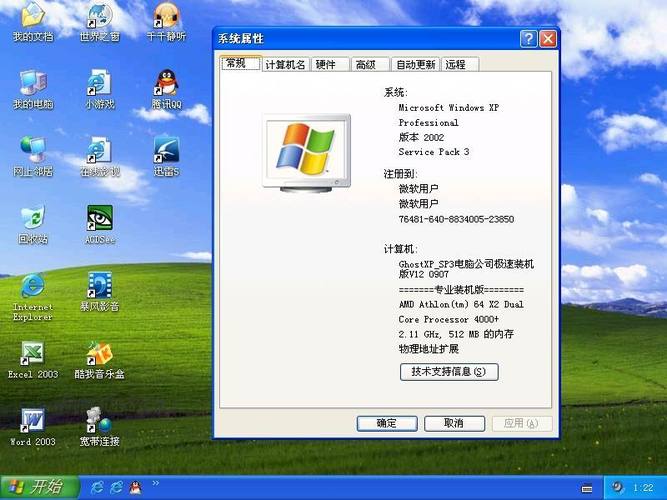This screenshot has height=500, width=667.
Task: Click the 技术支持信息(S) button
Action: coord(449,371)
